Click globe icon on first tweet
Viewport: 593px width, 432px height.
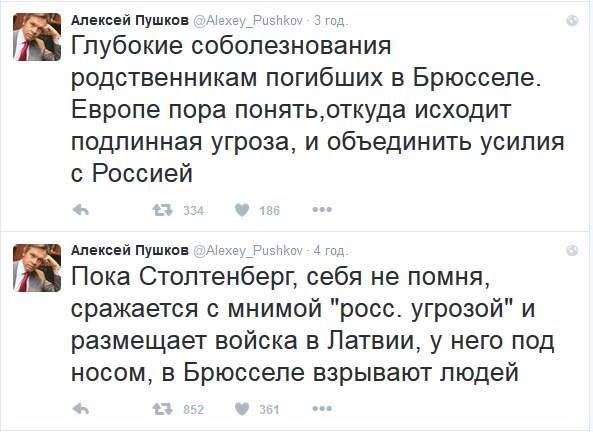pos(572,20)
